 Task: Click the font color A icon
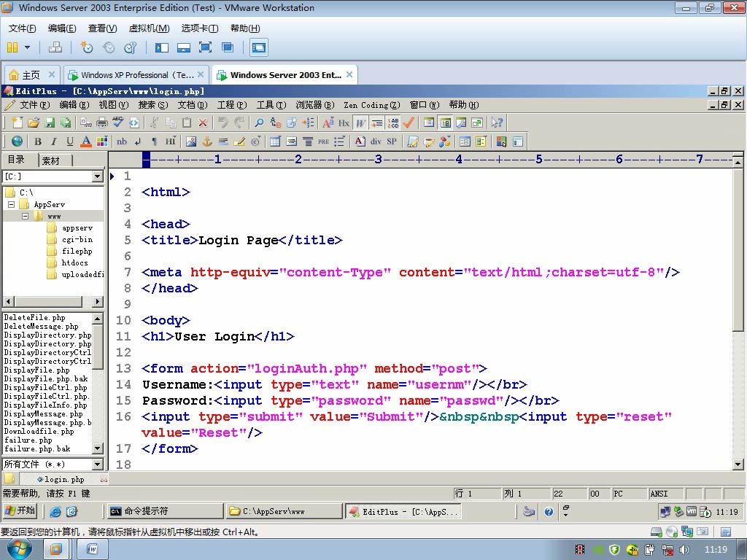point(86,141)
